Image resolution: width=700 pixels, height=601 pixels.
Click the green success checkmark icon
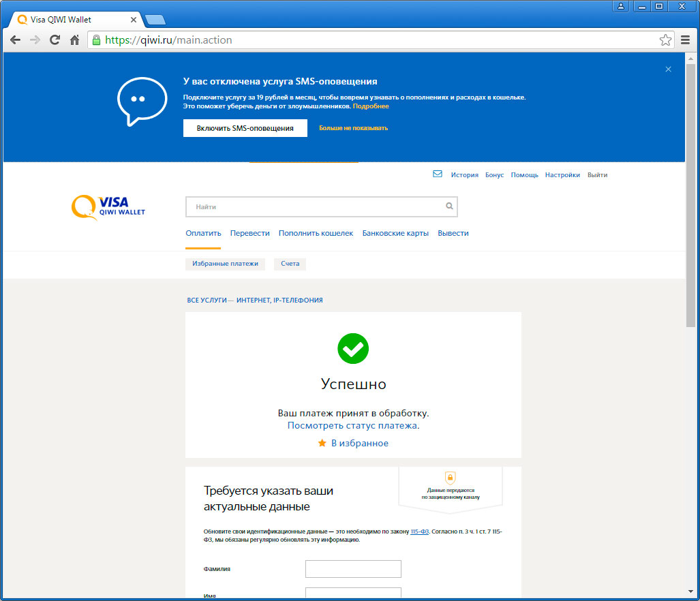coord(353,348)
